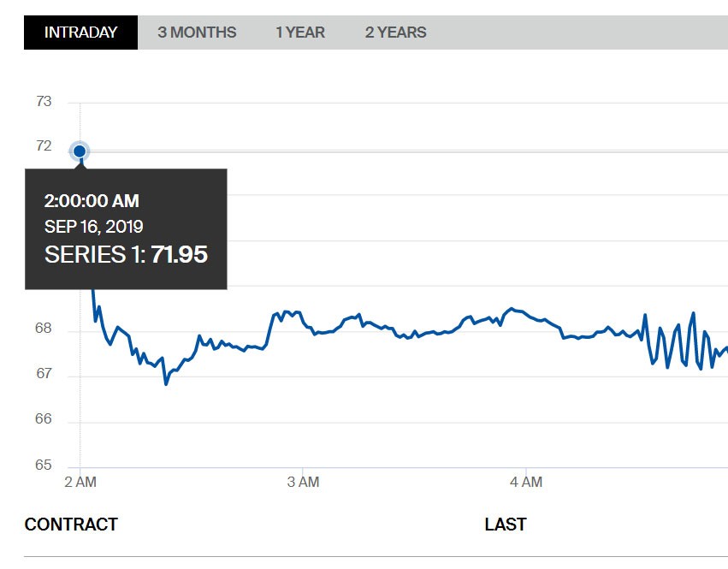Click the 66 y-axis label

tap(44, 419)
